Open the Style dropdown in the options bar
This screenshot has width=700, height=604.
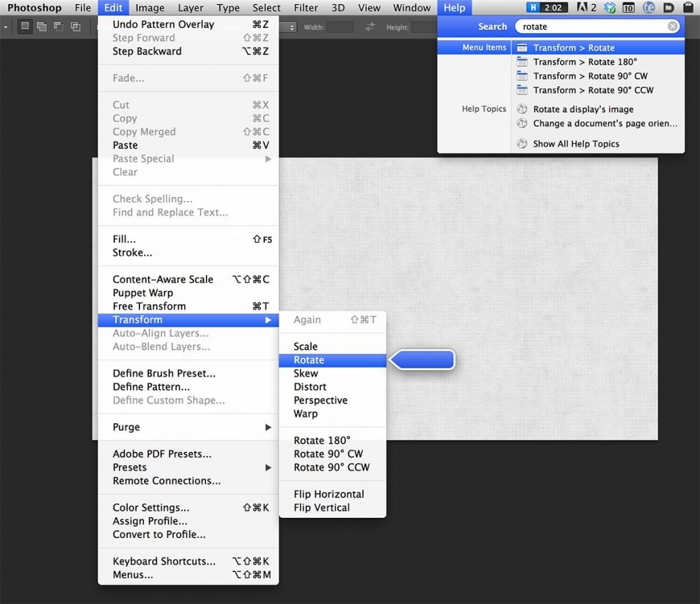(x=288, y=27)
